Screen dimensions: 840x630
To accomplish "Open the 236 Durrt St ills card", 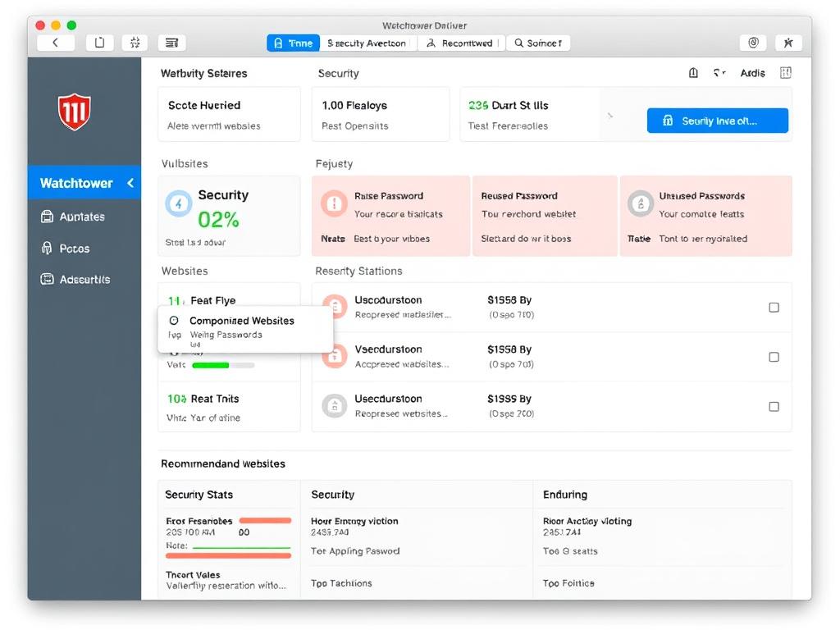I will [529, 114].
